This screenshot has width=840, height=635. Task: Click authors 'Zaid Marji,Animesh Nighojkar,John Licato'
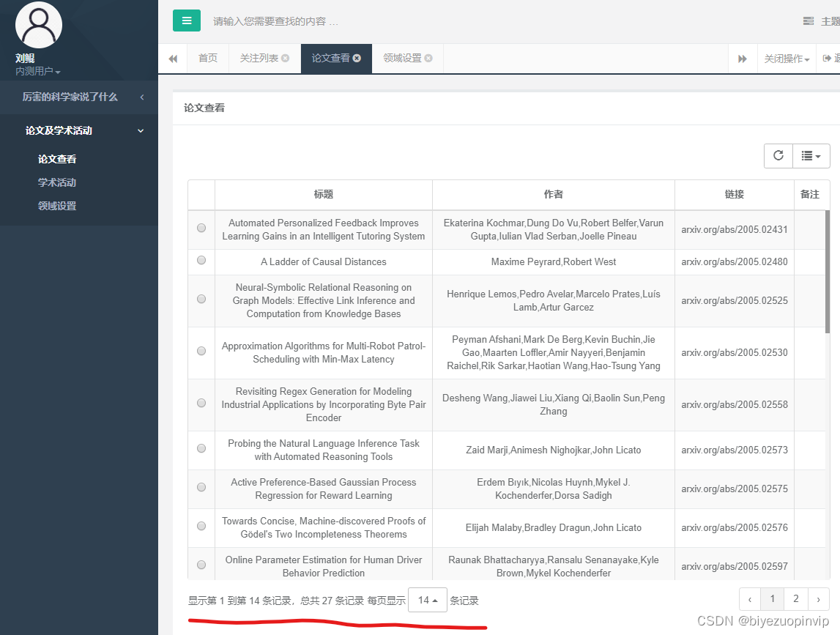(x=554, y=450)
